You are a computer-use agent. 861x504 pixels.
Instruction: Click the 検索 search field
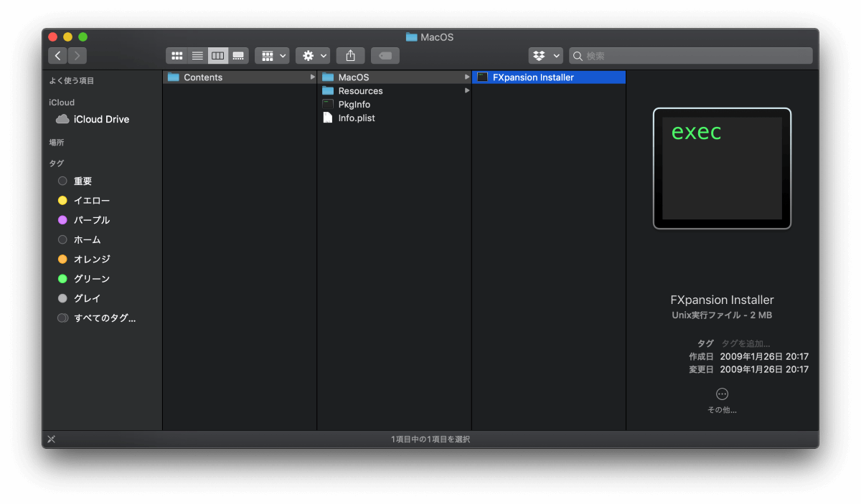691,55
